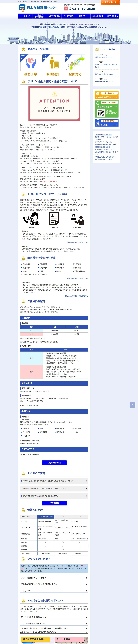Expand the ご注意ください section
Viewport: 138px width, 644px height.
pos(54,591)
